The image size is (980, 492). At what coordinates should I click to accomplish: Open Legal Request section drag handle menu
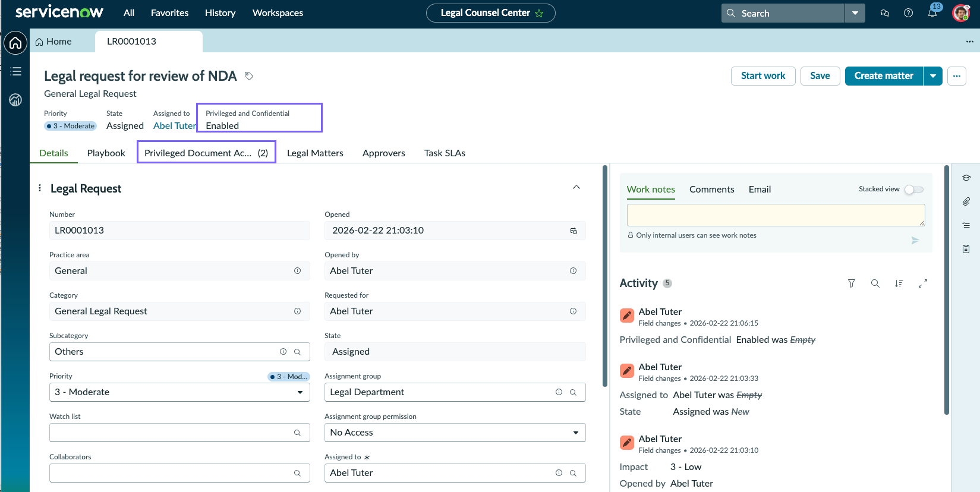[40, 188]
